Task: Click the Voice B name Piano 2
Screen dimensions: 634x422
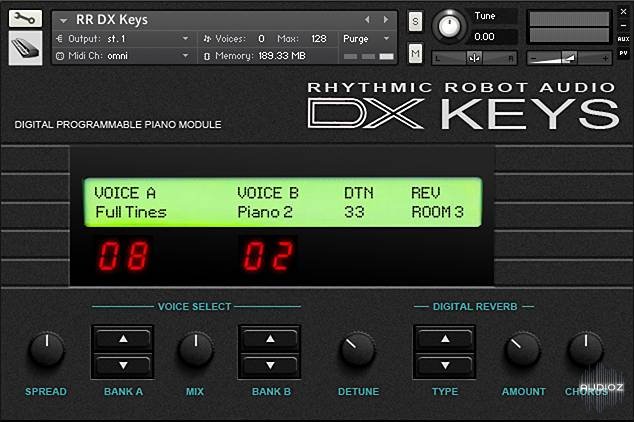Action: (x=265, y=212)
